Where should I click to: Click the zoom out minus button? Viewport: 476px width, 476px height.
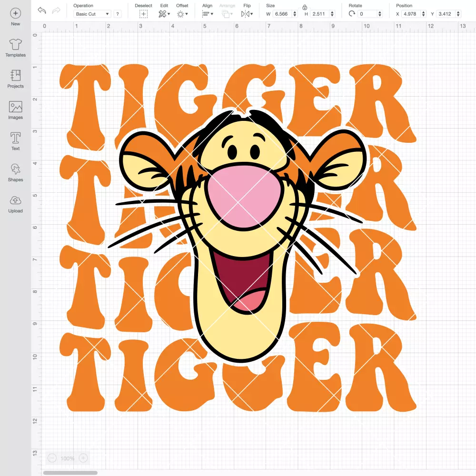52,458
